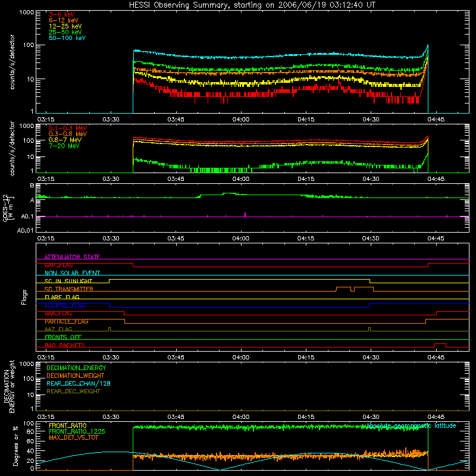Select the "FRONT_RATIO_1225" legend label
The image size is (476, 476).
pyautogui.click(x=77, y=431)
